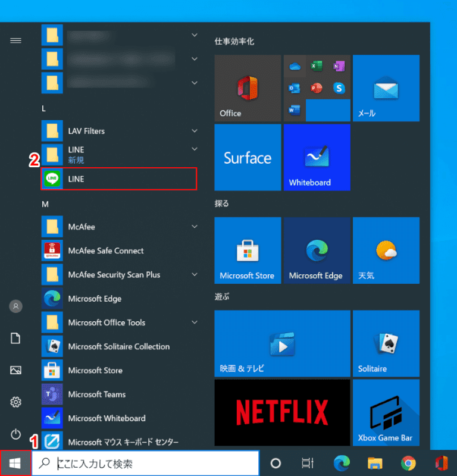Open PowerPoint in the Office tile group
Image resolution: width=457 pixels, height=476 pixels.
317,88
